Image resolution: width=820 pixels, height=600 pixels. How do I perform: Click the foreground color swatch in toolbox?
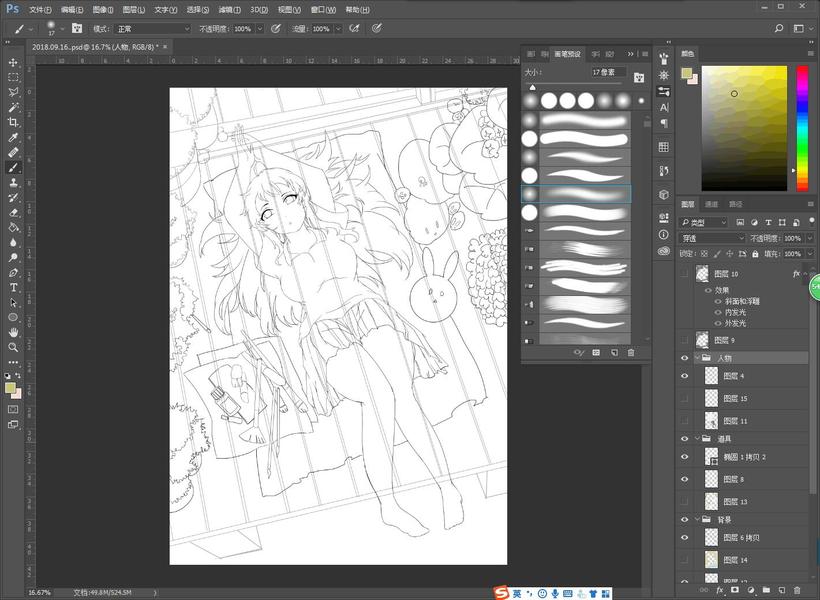[x=10, y=388]
